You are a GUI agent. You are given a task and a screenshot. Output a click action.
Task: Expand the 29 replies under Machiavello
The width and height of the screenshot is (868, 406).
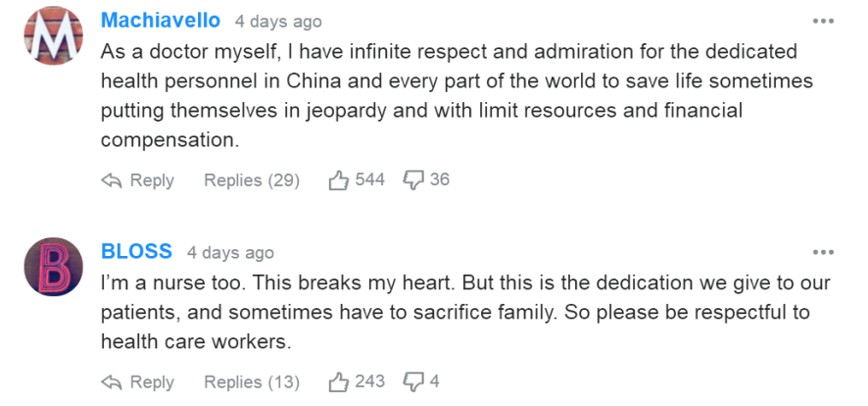(x=251, y=180)
